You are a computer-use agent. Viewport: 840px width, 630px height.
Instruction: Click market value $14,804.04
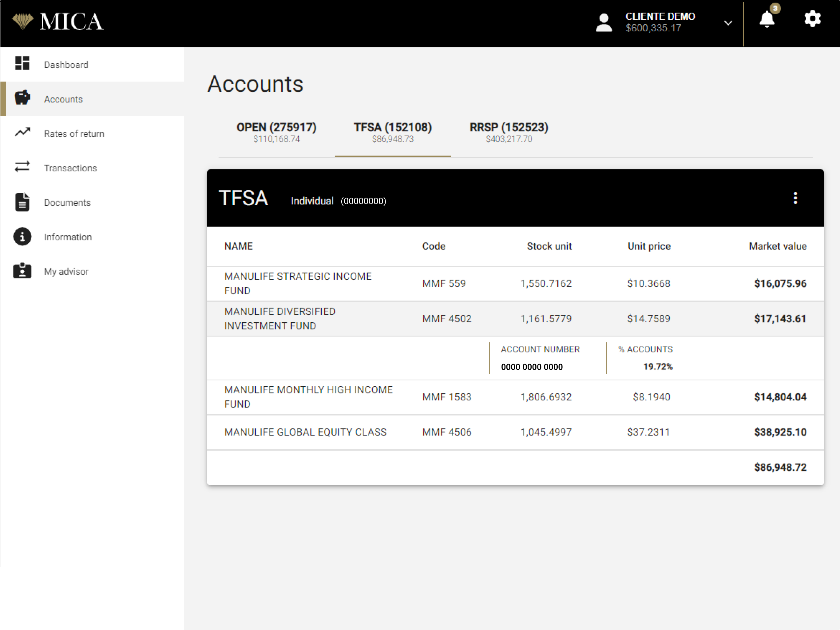click(x=780, y=397)
